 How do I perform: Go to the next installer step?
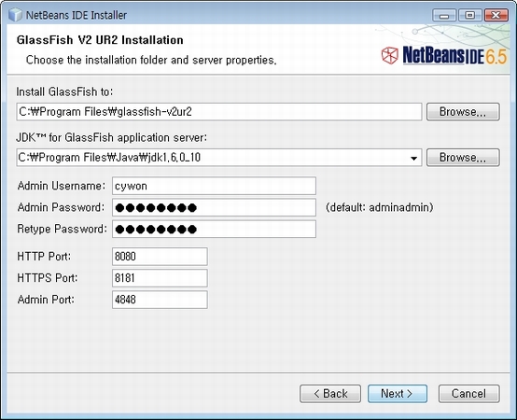click(398, 394)
